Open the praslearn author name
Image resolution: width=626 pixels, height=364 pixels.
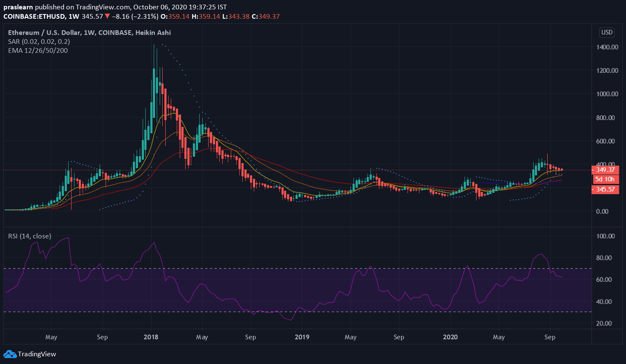18,7
